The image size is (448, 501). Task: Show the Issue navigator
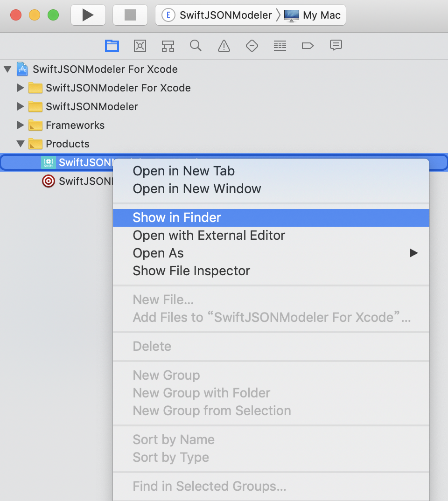coord(224,46)
